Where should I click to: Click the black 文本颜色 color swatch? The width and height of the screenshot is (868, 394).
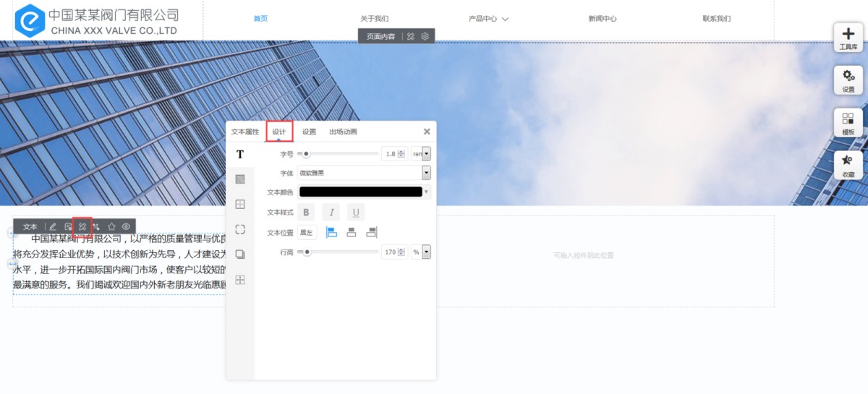click(360, 192)
